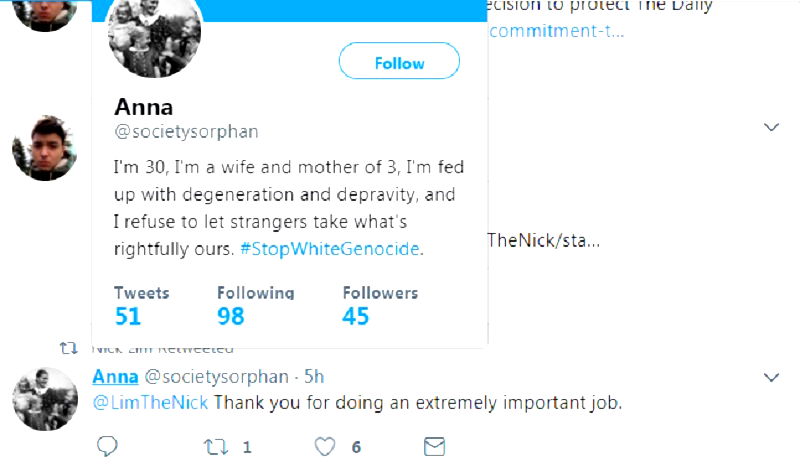Open the @LimTheNick mention in the tweet
The image size is (800, 472).
point(150,404)
